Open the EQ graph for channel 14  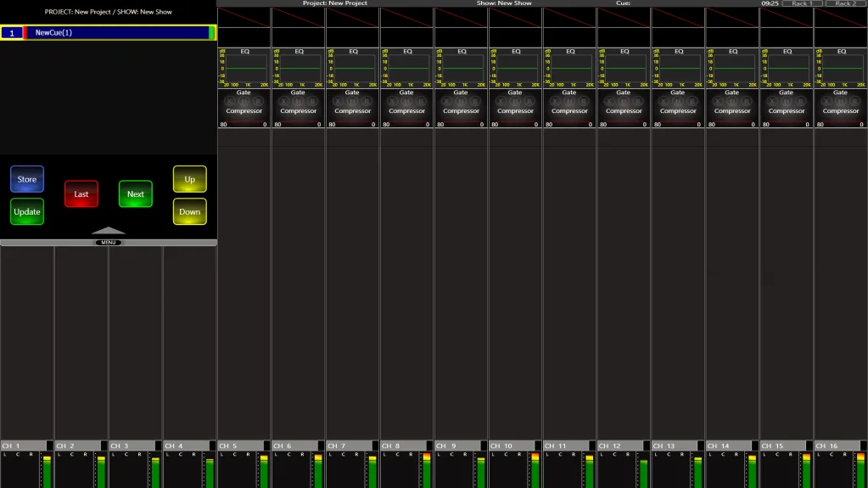tap(732, 68)
